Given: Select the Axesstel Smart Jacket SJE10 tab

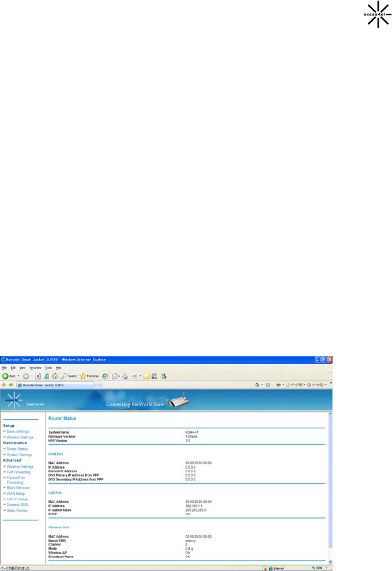Looking at the screenshot, I should tap(55, 385).
